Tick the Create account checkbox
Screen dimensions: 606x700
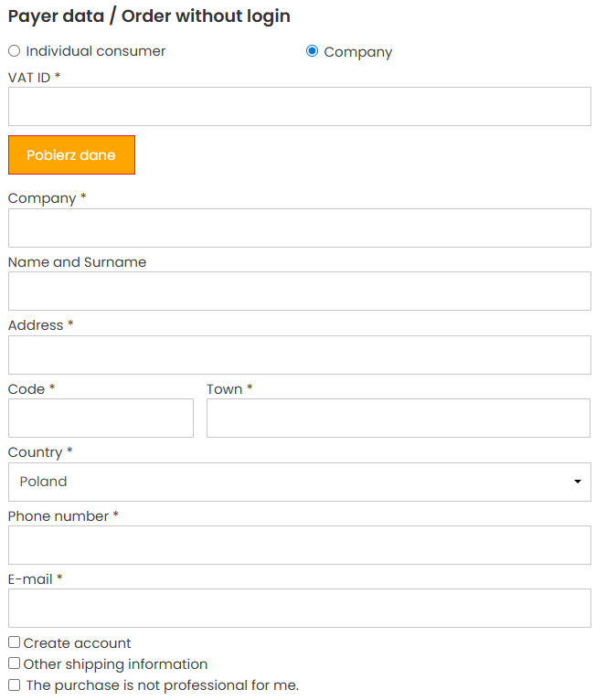(x=14, y=642)
